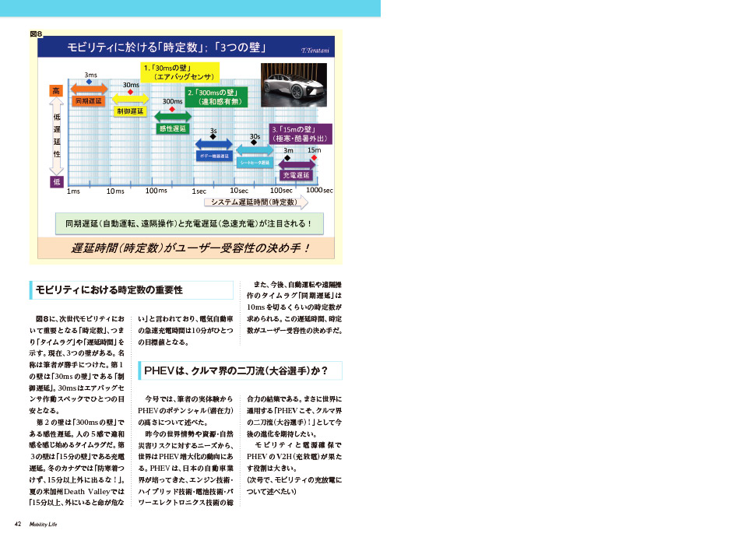This screenshot has height=537, width=756.
Task: Click the purple 充電遅延 double arrow
Action: point(297,165)
